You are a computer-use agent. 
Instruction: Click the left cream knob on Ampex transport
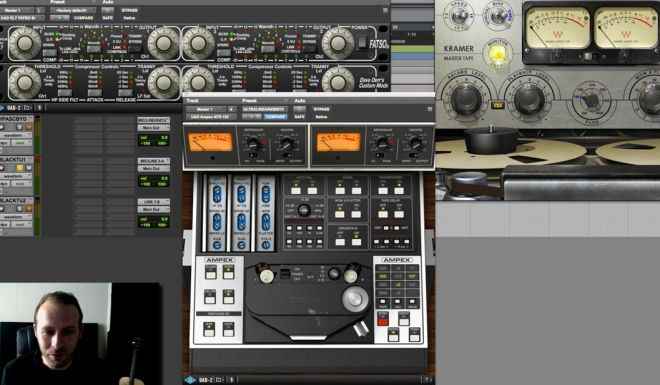pos(266,276)
